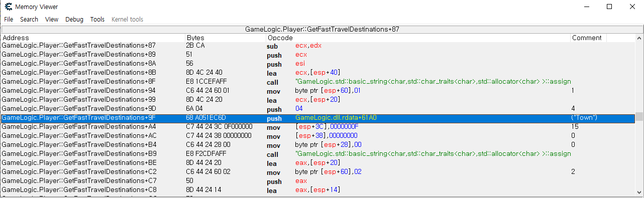Click the ("Town") comment cell

pyautogui.click(x=584, y=118)
